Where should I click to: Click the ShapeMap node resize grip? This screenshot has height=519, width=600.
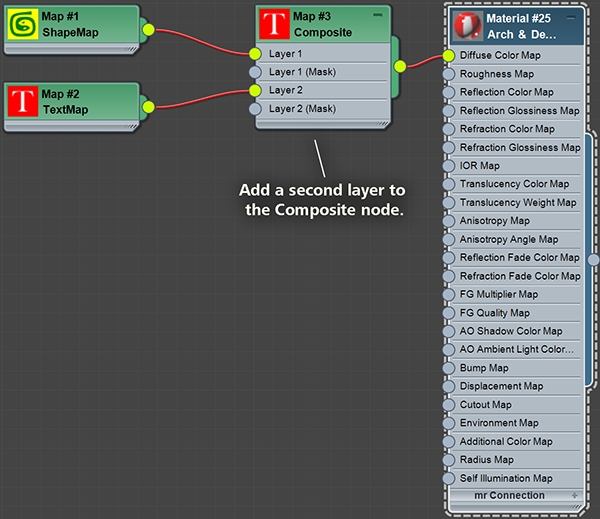coord(131,49)
